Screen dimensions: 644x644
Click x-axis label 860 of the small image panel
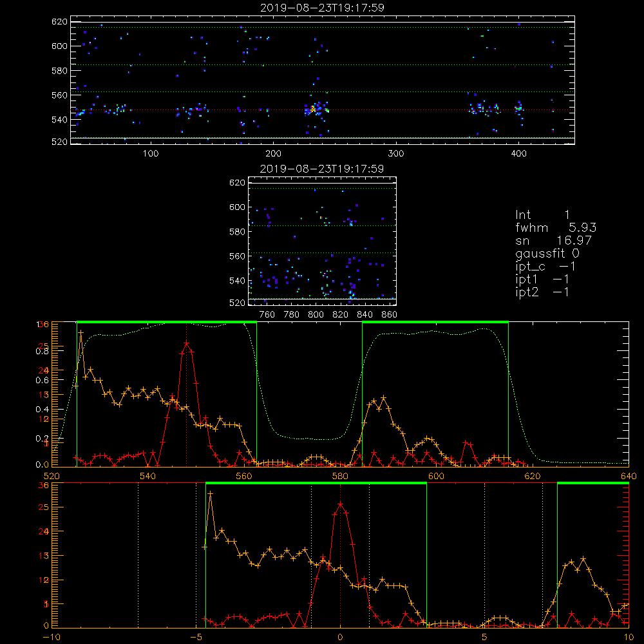389,314
